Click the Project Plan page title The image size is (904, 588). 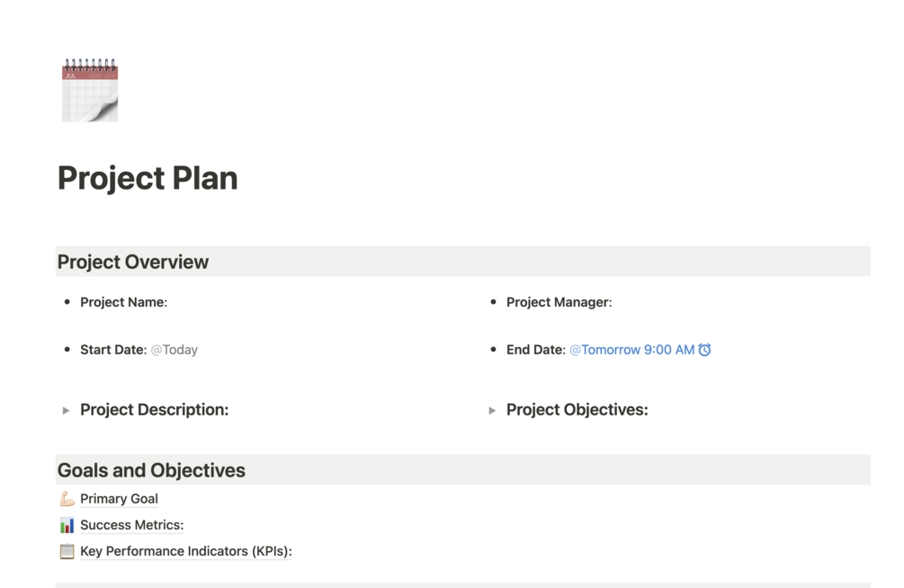[x=148, y=178]
